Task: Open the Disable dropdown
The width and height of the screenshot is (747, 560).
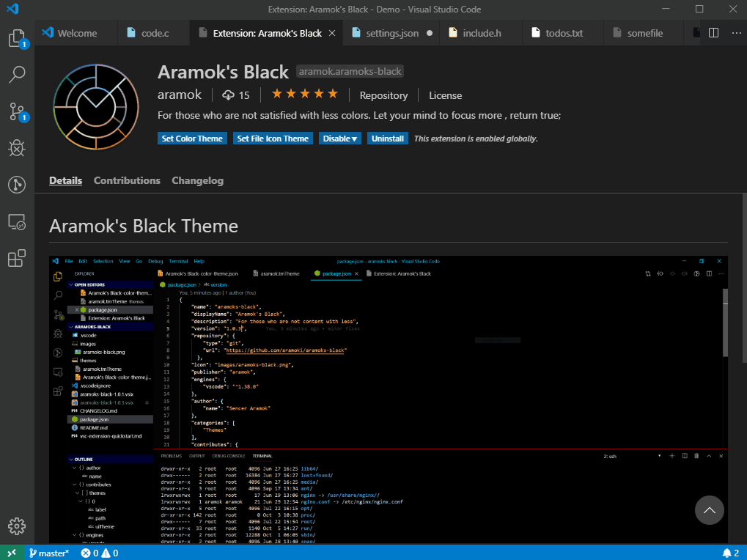Action: (340, 139)
